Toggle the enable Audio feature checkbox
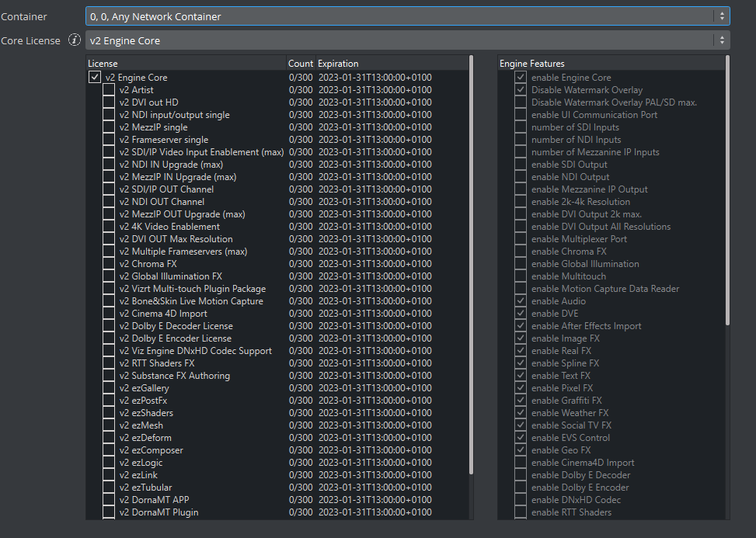 [521, 301]
